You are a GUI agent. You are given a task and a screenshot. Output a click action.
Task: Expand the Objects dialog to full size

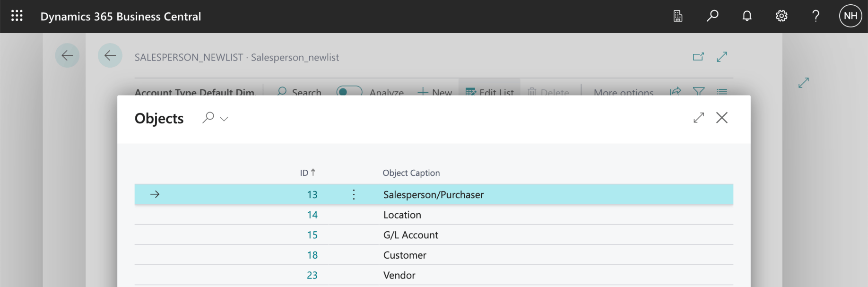(x=699, y=118)
